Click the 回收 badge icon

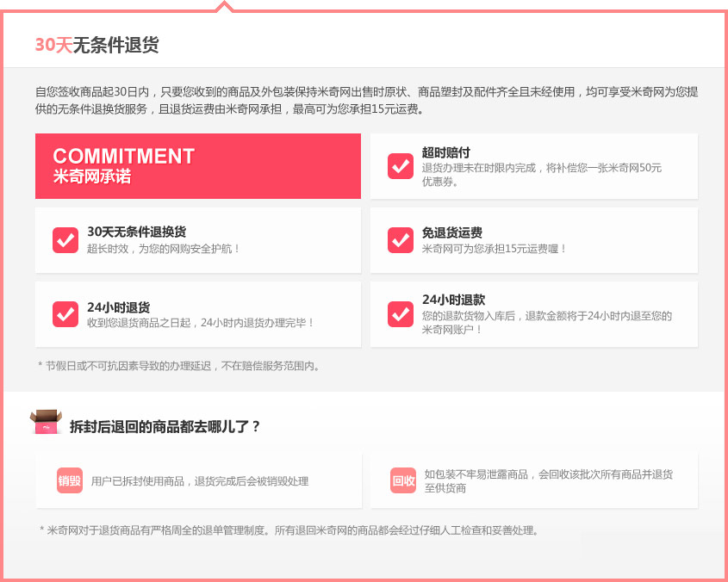click(x=403, y=480)
